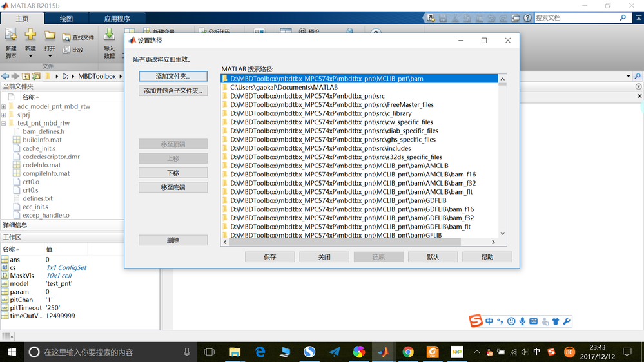Collapse the test_pnt_mbd_rtw folder

[4, 123]
